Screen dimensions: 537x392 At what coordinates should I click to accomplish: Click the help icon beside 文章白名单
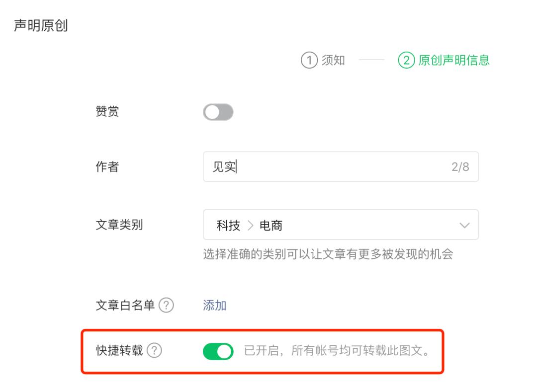click(166, 305)
